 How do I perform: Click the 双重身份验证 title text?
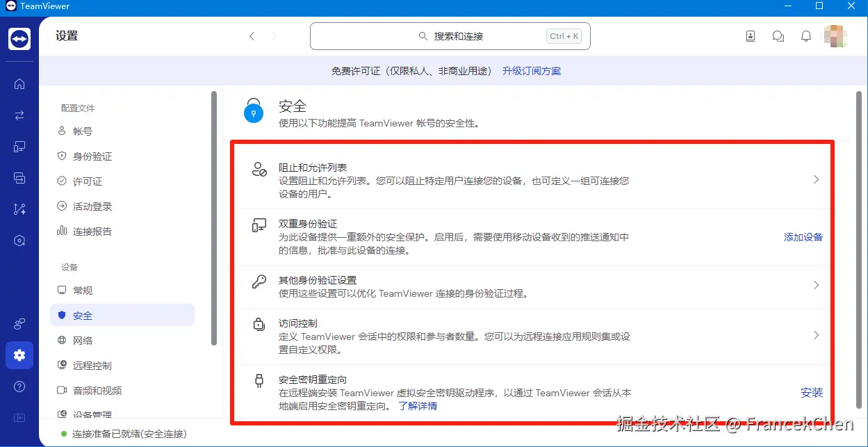tap(308, 224)
